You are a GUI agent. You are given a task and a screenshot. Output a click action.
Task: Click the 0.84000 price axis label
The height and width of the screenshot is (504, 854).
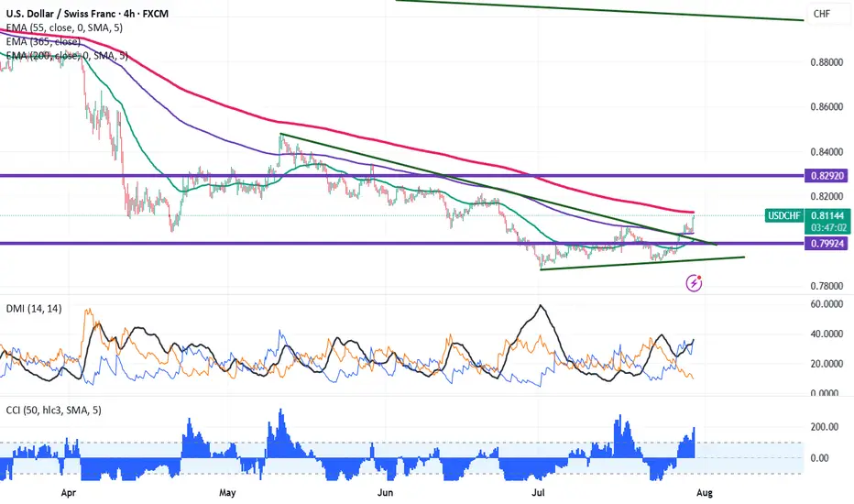point(827,152)
